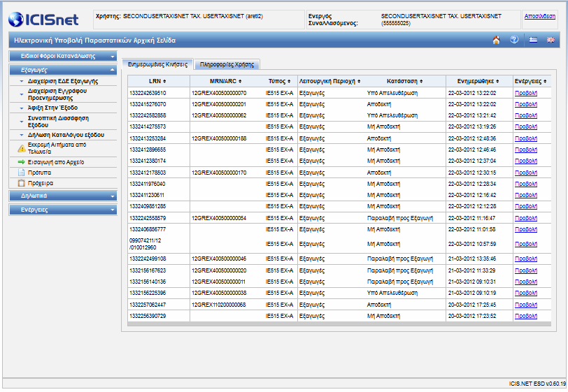Click Προβολή for LRN 1332242639510
The image size is (568, 392).
coord(526,93)
